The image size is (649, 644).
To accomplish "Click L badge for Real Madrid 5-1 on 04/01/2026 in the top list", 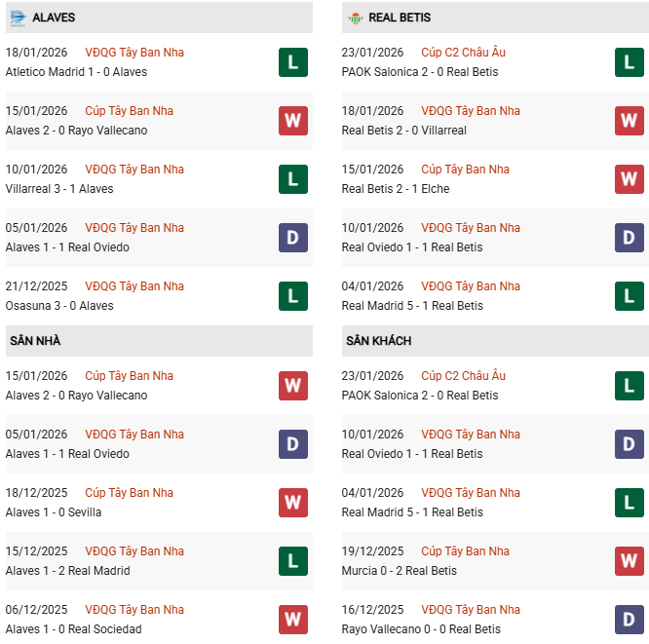I will tap(630, 296).
